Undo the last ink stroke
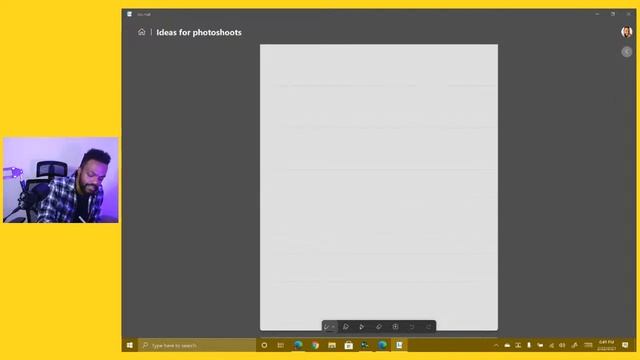Screen dimensions: 640x360 pyautogui.click(x=412, y=327)
